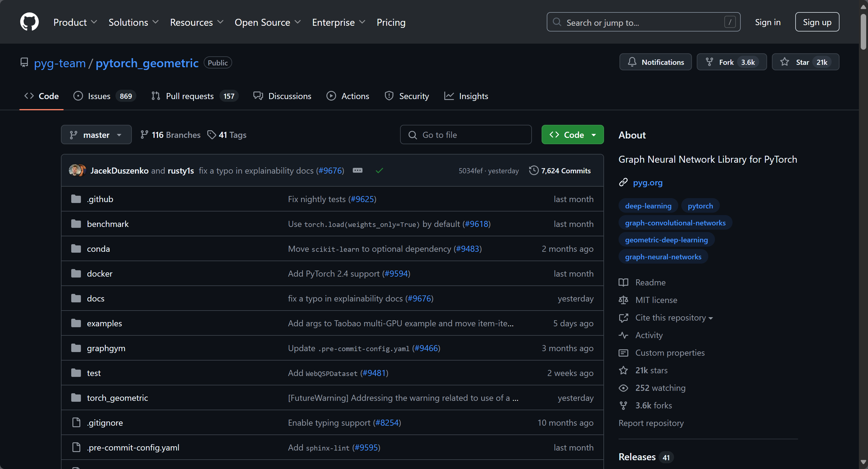
Task: Select the Code tab
Action: 42,96
